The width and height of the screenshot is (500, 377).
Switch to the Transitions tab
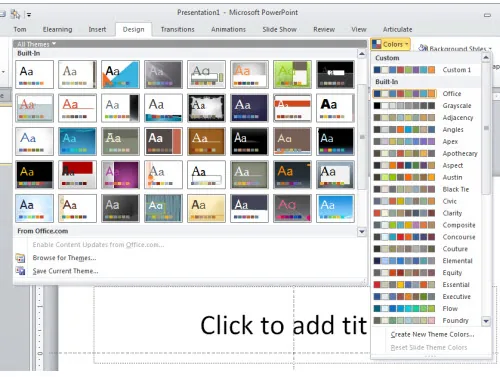(x=177, y=29)
